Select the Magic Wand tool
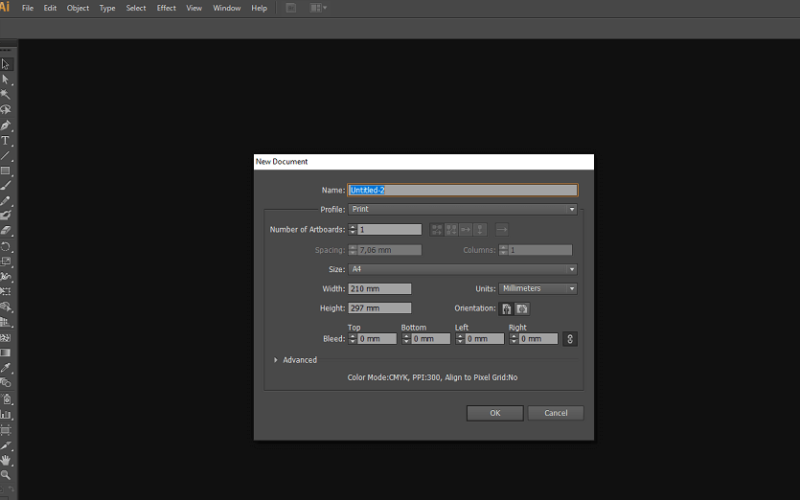Viewport: 800px width, 500px height. [6, 94]
